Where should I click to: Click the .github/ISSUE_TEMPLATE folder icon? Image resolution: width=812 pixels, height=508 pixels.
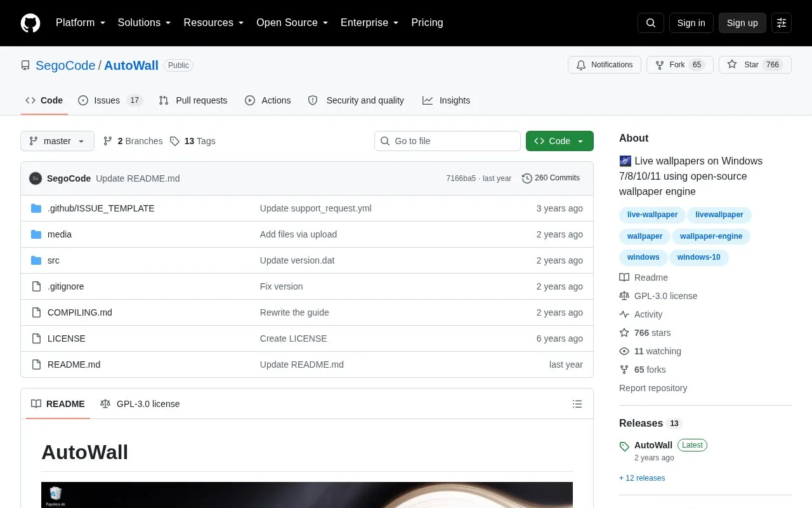(36, 208)
